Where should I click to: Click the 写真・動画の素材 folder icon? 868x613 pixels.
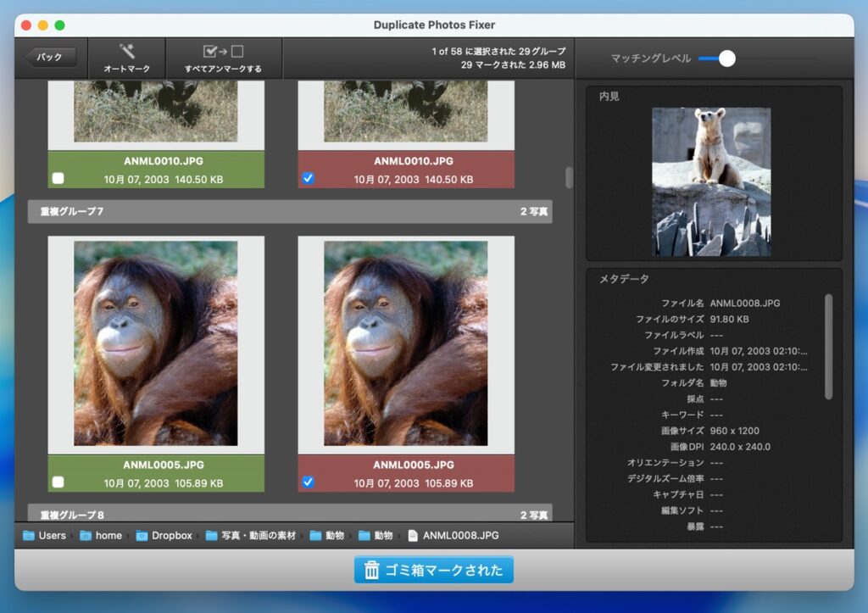212,536
